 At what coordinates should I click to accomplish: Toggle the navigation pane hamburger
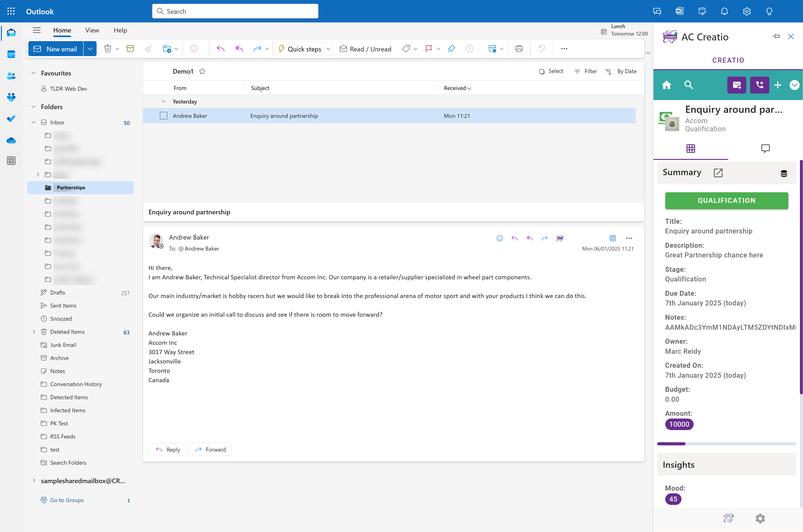(37, 30)
